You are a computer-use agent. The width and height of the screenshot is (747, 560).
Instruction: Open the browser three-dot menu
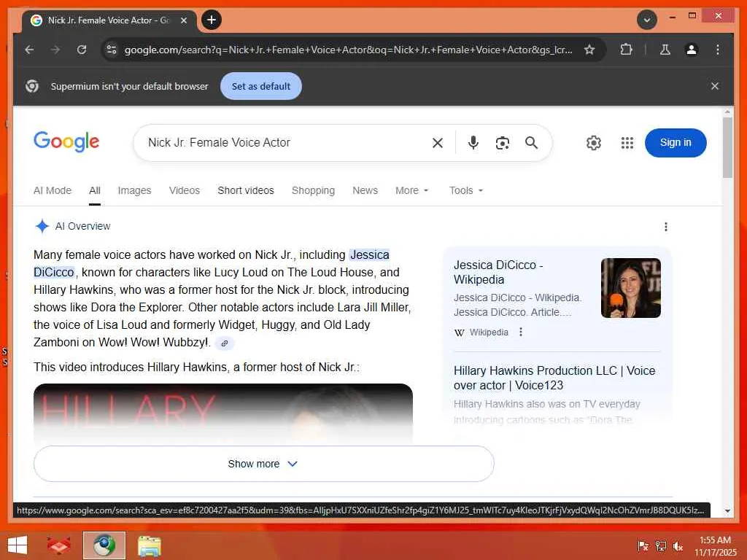point(718,50)
